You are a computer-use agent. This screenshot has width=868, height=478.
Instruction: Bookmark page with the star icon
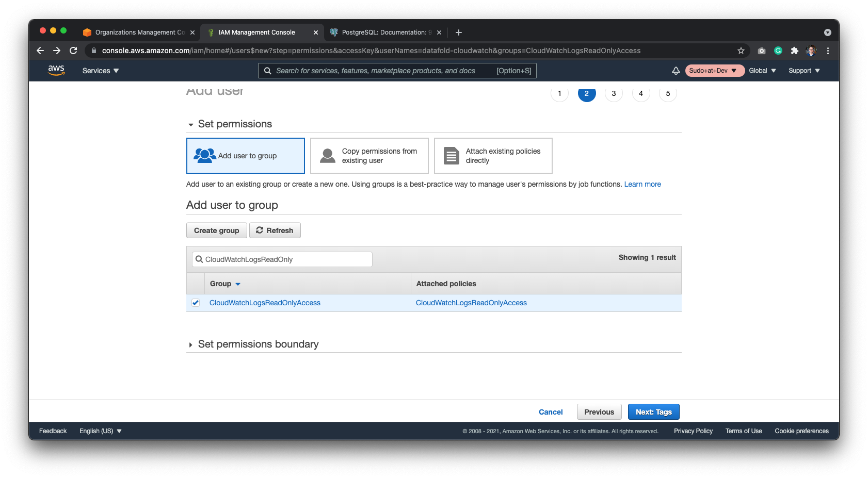741,51
